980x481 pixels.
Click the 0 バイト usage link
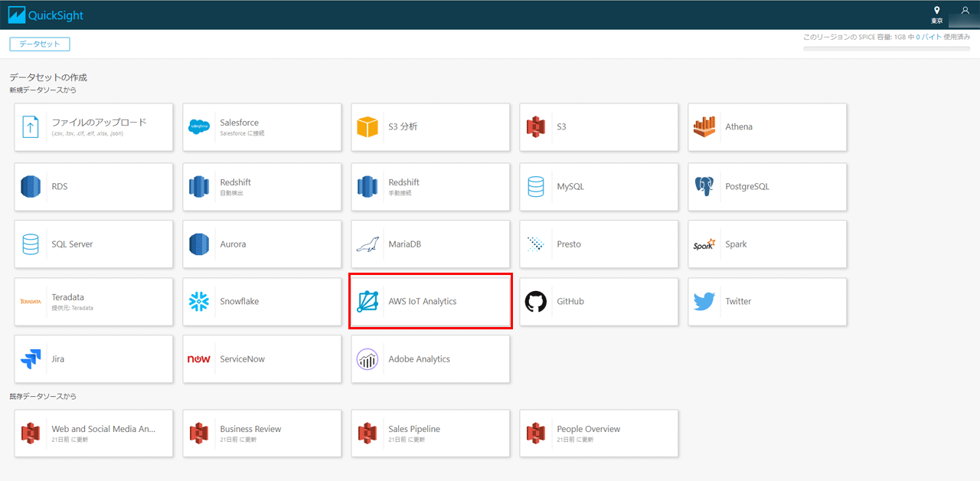pos(929,37)
